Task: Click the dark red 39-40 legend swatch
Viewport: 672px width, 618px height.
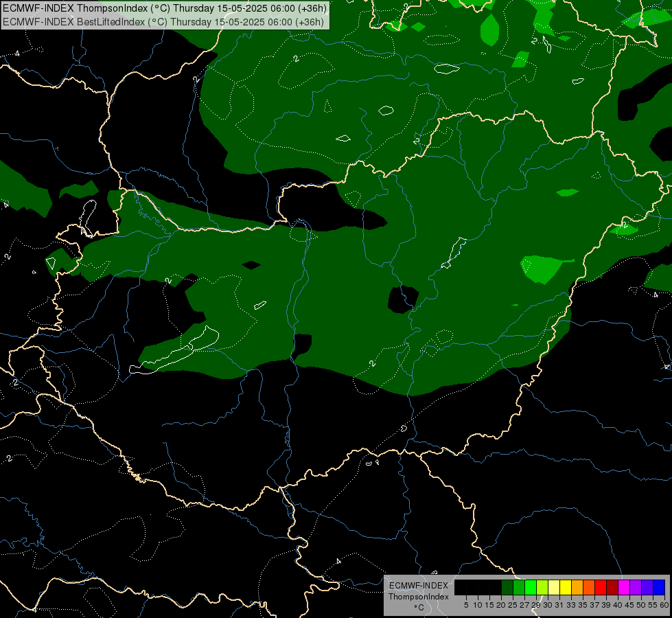Action: point(612,587)
